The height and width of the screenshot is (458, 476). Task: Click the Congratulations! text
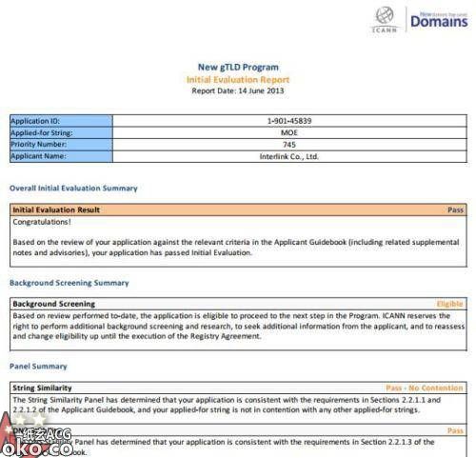point(42,222)
